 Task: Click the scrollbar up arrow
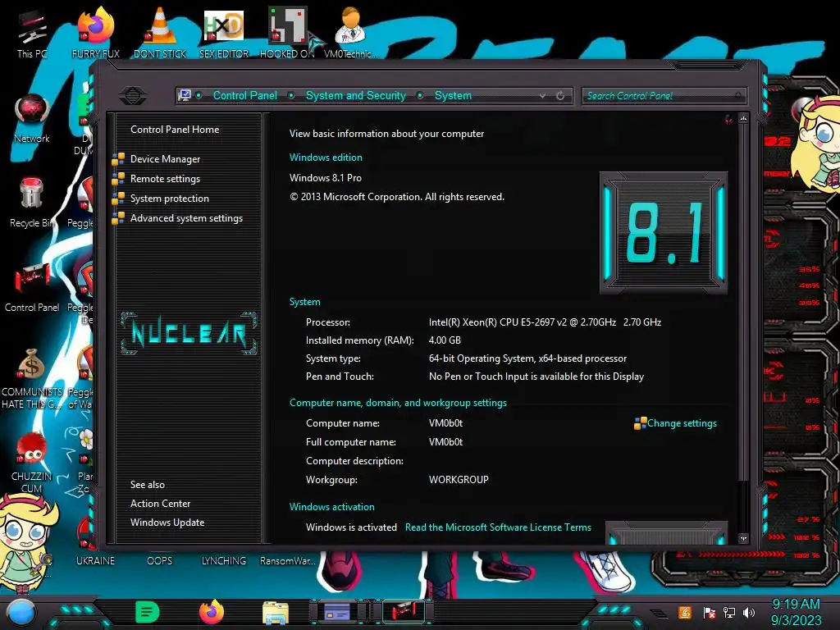(x=743, y=118)
